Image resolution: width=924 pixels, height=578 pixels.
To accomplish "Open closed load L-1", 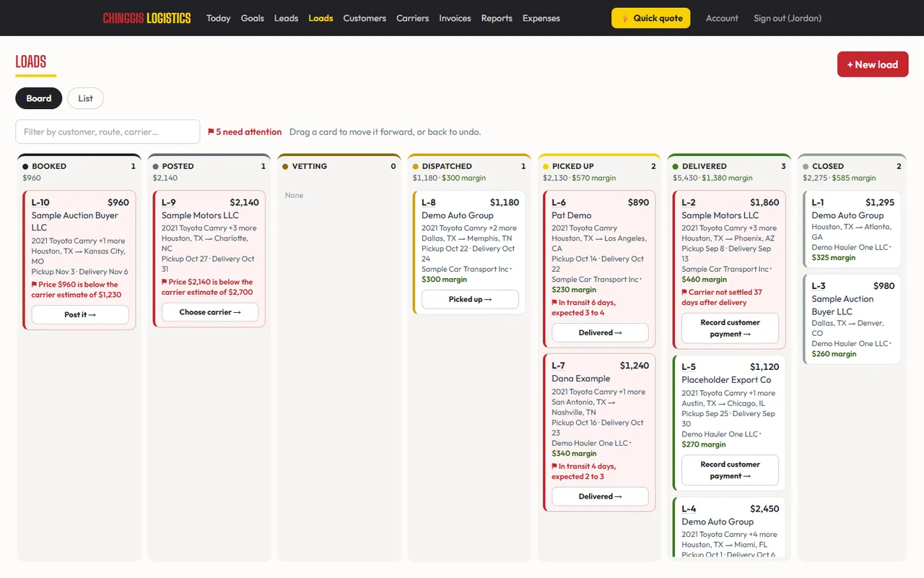I will (853, 229).
